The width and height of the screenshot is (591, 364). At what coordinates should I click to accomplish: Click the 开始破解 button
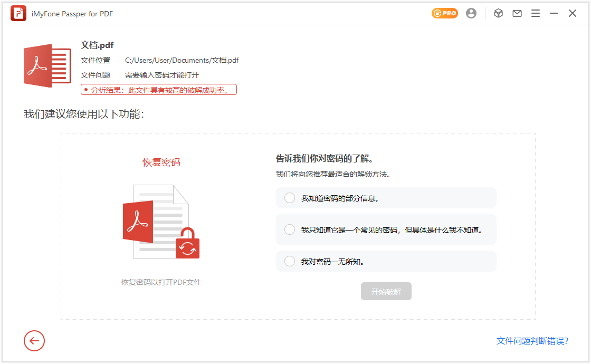(x=386, y=291)
